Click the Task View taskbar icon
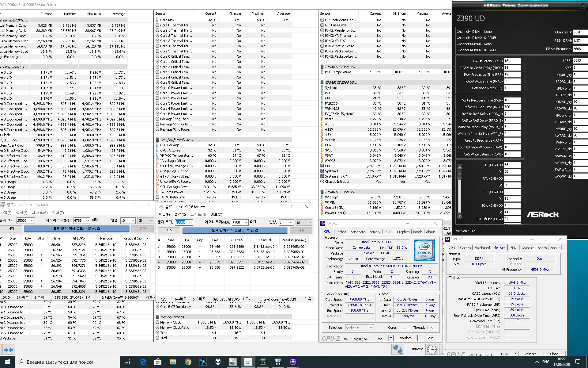This screenshot has height=368, width=588. coord(127,362)
